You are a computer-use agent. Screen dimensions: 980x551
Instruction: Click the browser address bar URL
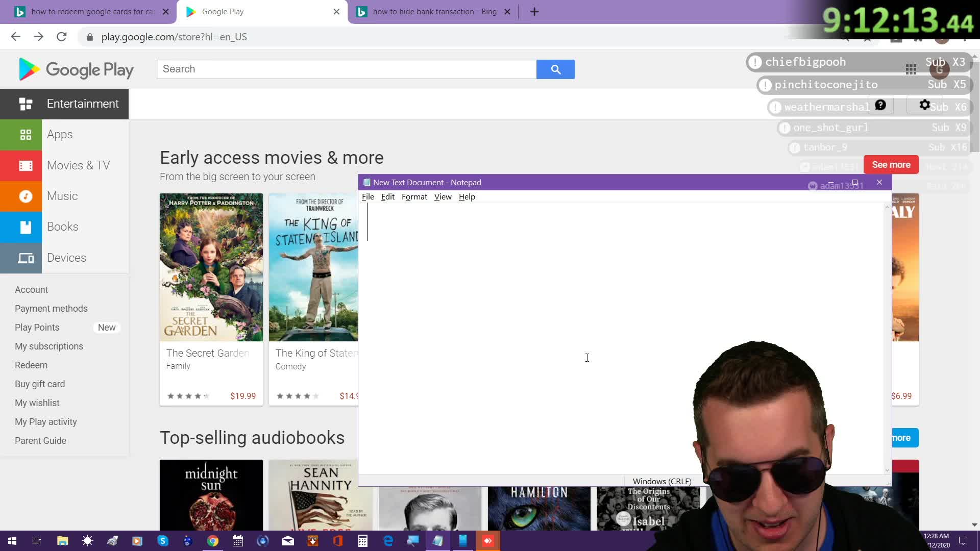[x=174, y=37]
